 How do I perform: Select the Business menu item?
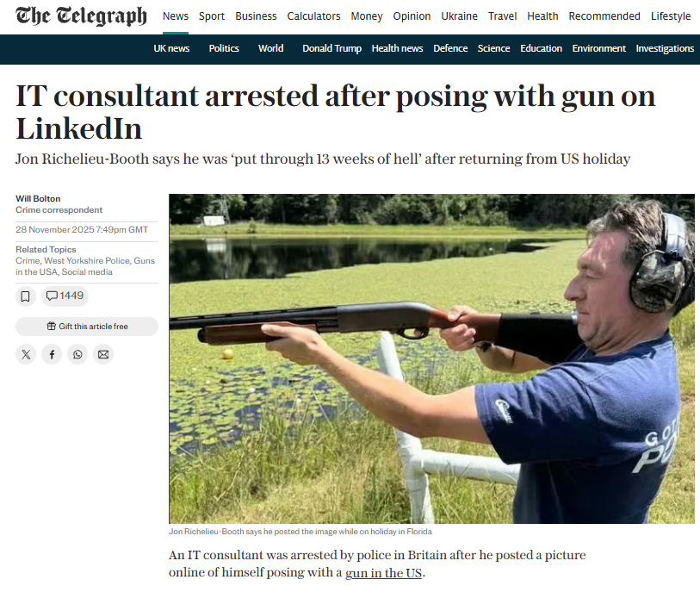pyautogui.click(x=256, y=16)
